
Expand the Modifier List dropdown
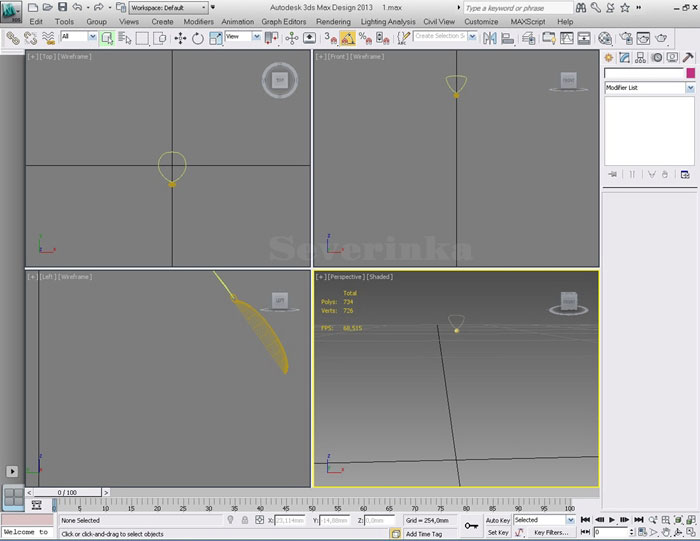[690, 88]
